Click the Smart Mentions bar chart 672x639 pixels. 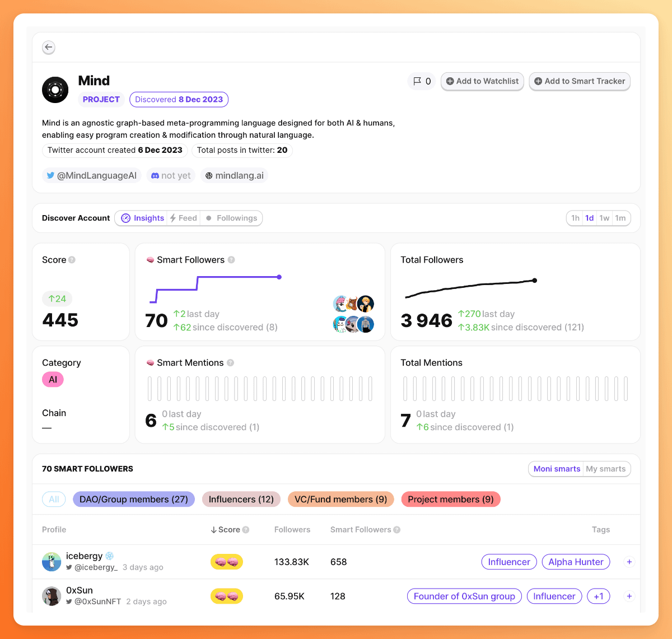tap(260, 389)
